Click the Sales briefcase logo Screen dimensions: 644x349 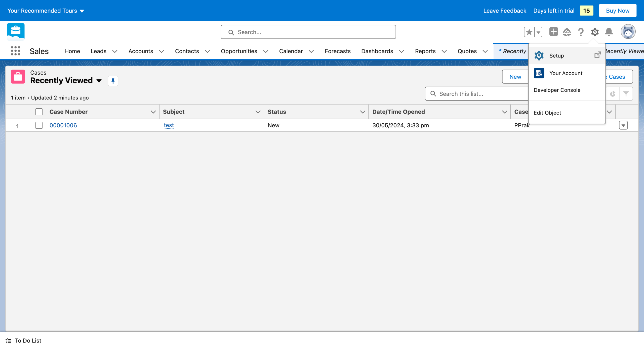pos(16,32)
